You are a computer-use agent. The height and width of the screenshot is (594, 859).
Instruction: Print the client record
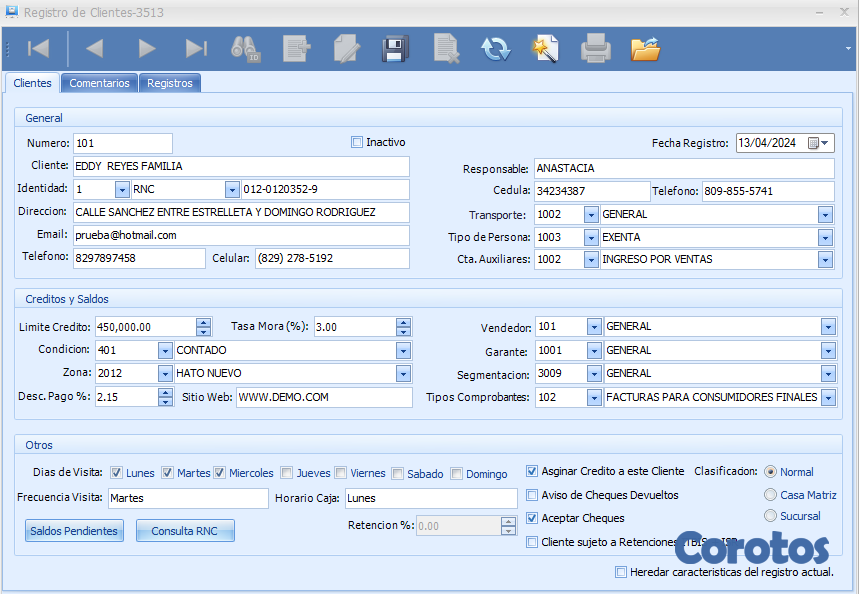coord(596,48)
